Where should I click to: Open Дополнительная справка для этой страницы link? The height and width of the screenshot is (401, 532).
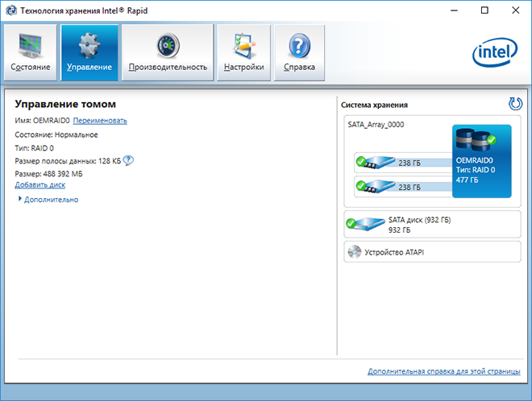point(444,371)
